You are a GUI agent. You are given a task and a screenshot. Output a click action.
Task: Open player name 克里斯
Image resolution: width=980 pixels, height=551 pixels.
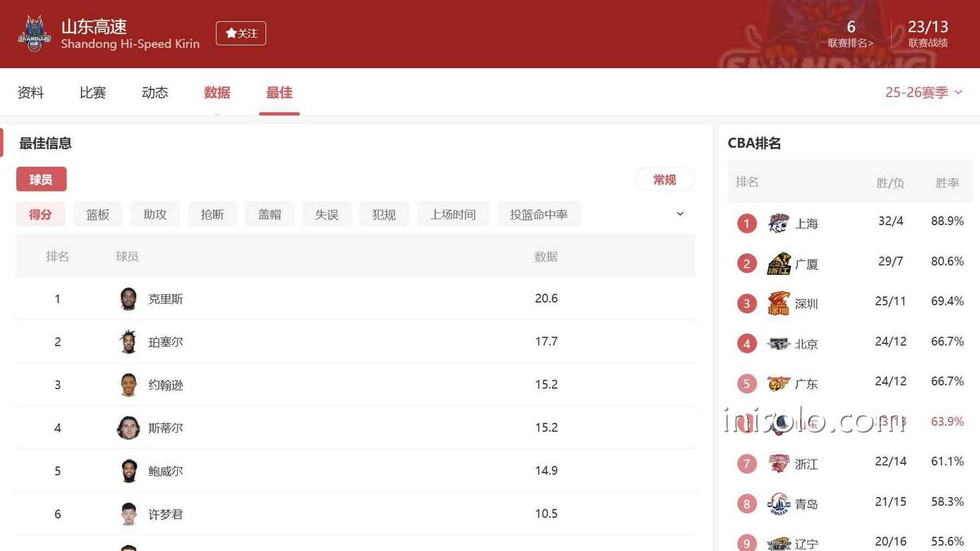[165, 299]
